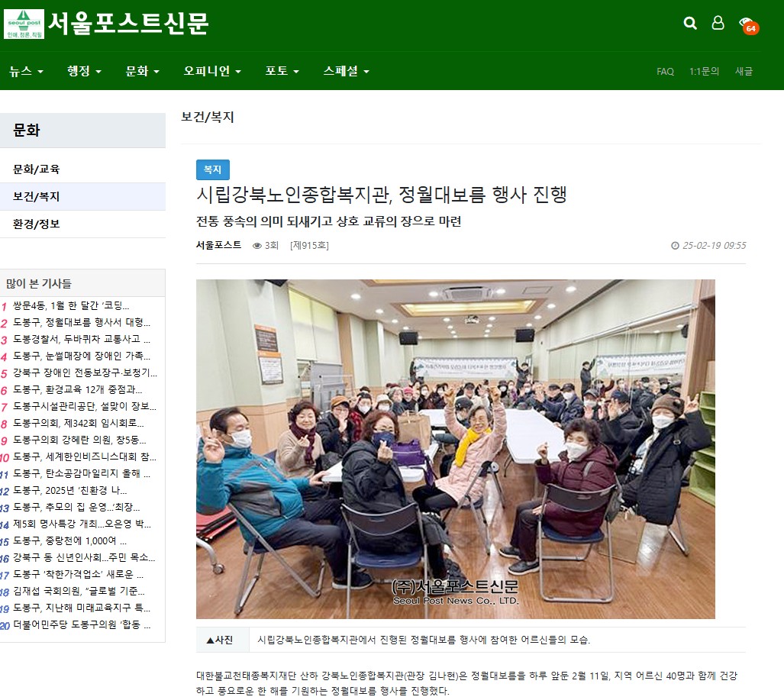Click the 서울포스트신문 site title
The height and width of the screenshot is (700, 784).
128,24
